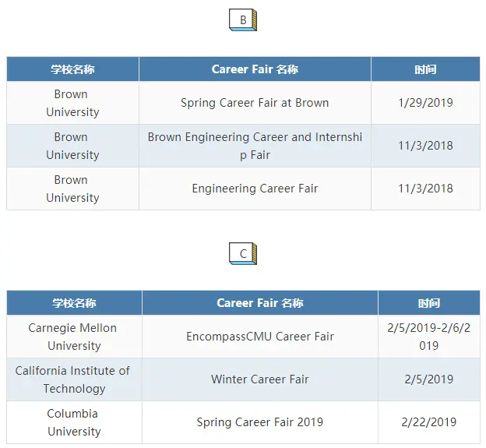Click the 2/22/2019 date cell

tap(429, 422)
